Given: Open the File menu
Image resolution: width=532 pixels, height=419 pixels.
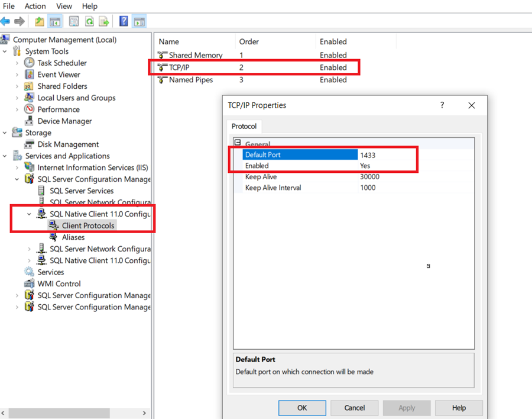Looking at the screenshot, I should (8, 6).
